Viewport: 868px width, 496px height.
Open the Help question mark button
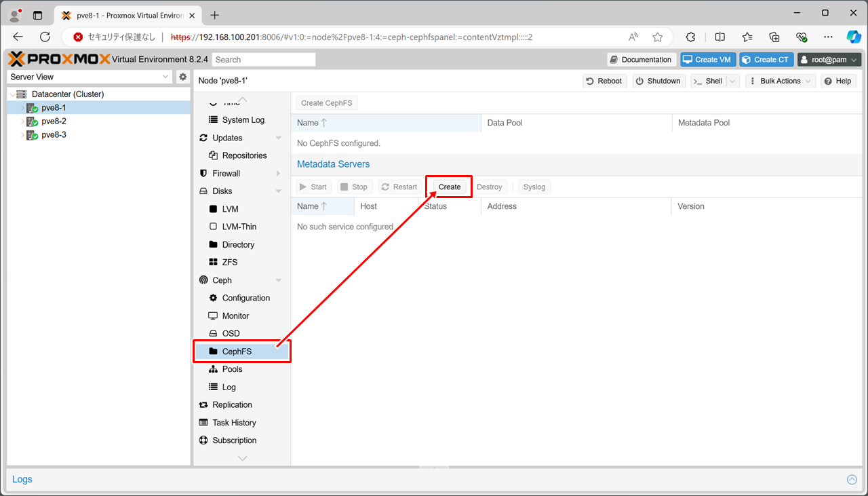tap(837, 81)
